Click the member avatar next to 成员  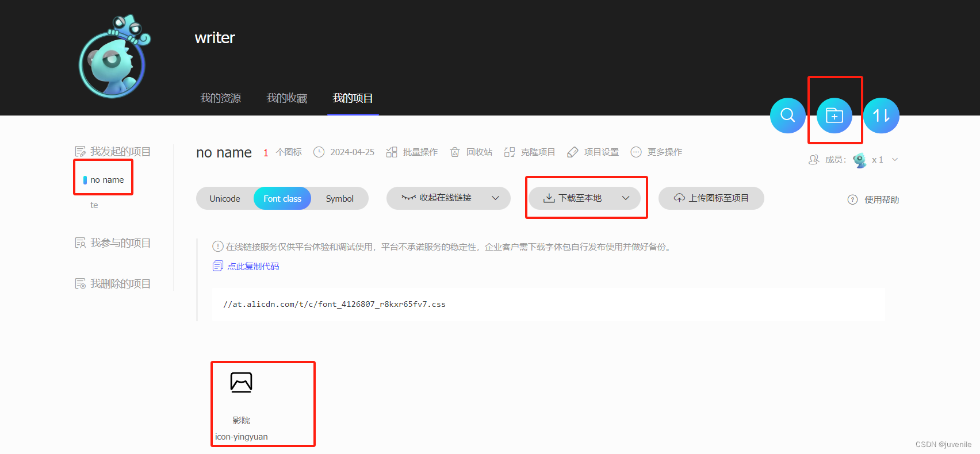tap(860, 160)
